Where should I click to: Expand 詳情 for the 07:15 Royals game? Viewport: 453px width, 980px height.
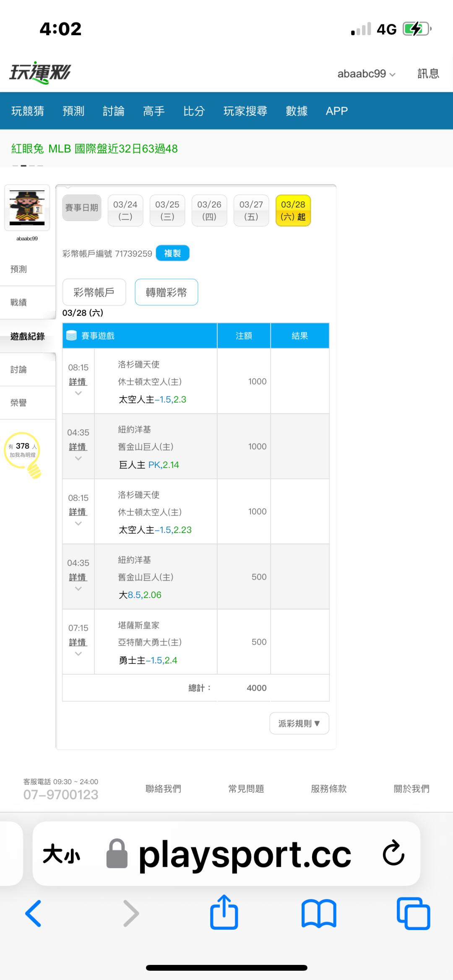78,642
